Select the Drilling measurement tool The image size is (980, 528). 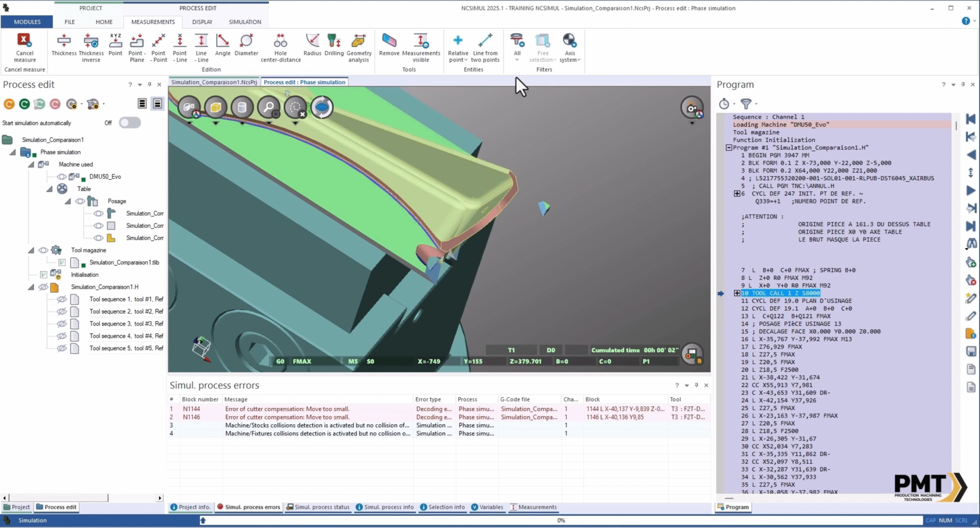(334, 45)
